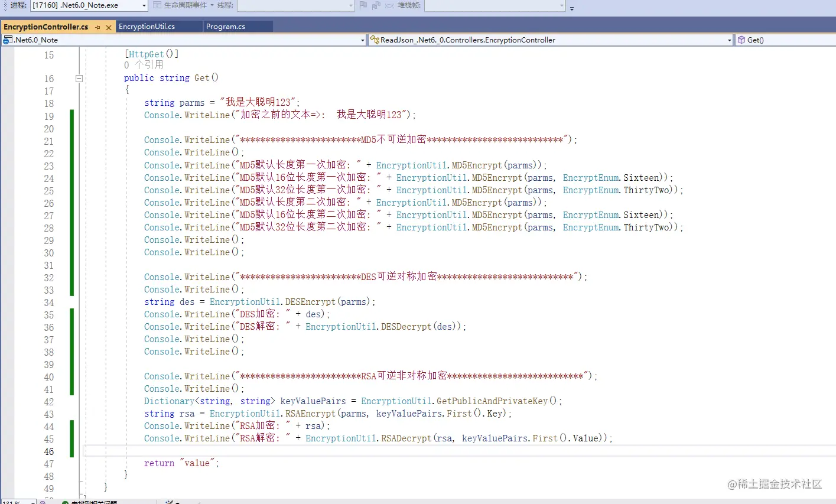Expand the 线程 thread dropdown
836x504 pixels.
click(295, 5)
